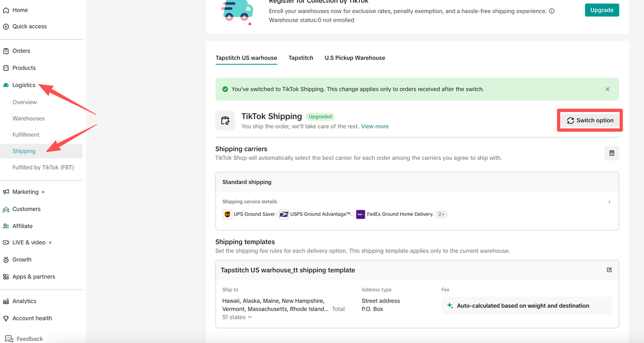Click Auto-calculated based on weight and destination
This screenshot has width=644, height=343.
point(523,306)
